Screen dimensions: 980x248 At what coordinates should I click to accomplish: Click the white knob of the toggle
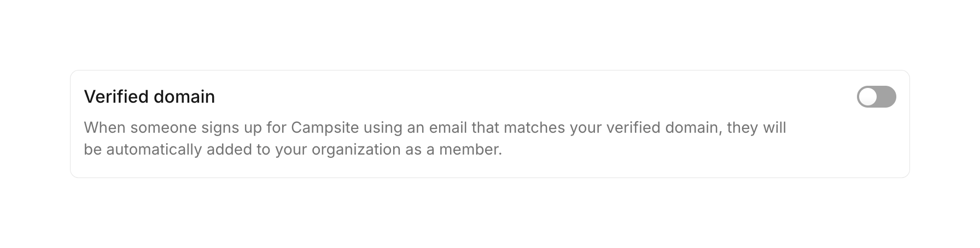[x=868, y=97]
